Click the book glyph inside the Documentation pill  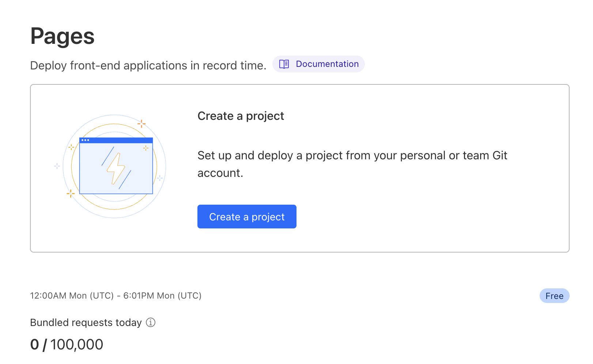tap(284, 64)
